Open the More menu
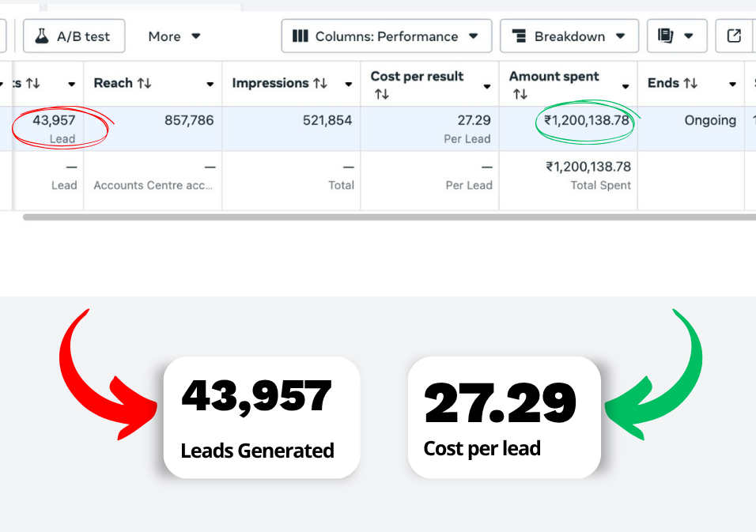Image resolution: width=756 pixels, height=532 pixels. coord(174,36)
